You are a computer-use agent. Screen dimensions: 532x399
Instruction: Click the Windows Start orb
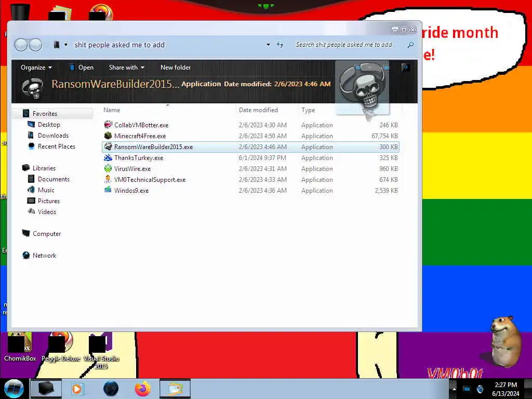pos(14,389)
